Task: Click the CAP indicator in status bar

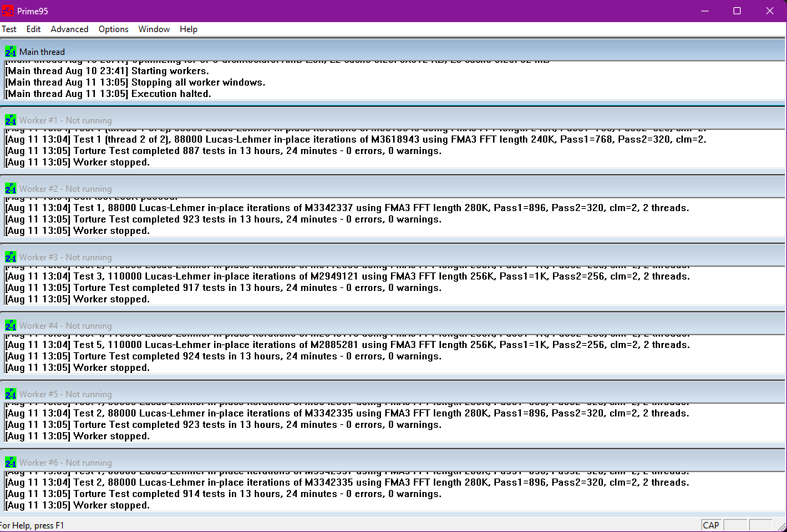Action: [x=711, y=526]
